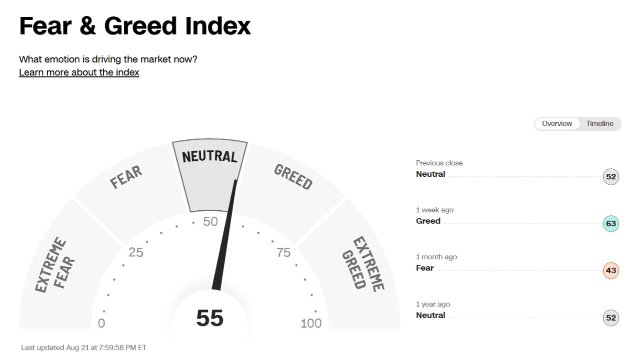Viewport: 640px width, 364px height.
Task: Click the 75 mark on gauge scale
Action: (283, 253)
